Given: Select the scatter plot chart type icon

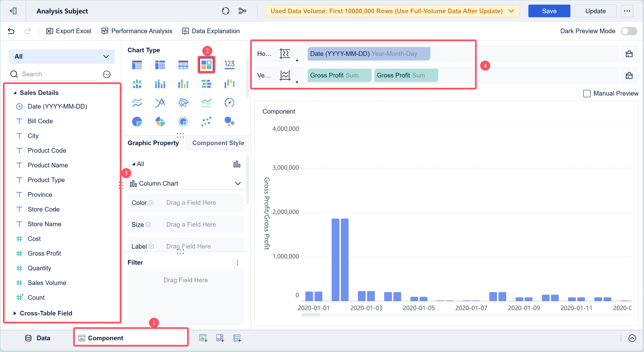Looking at the screenshot, I should tap(206, 122).
